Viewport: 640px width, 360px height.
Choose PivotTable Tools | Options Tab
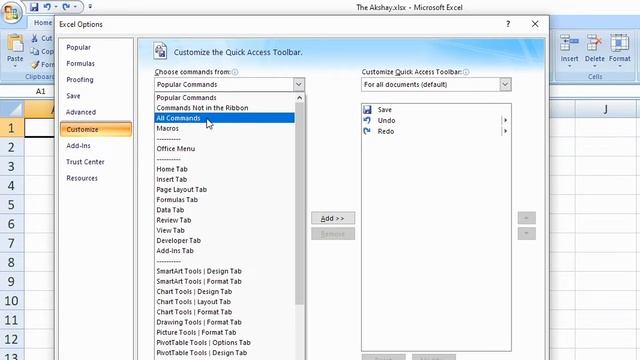coord(224,342)
